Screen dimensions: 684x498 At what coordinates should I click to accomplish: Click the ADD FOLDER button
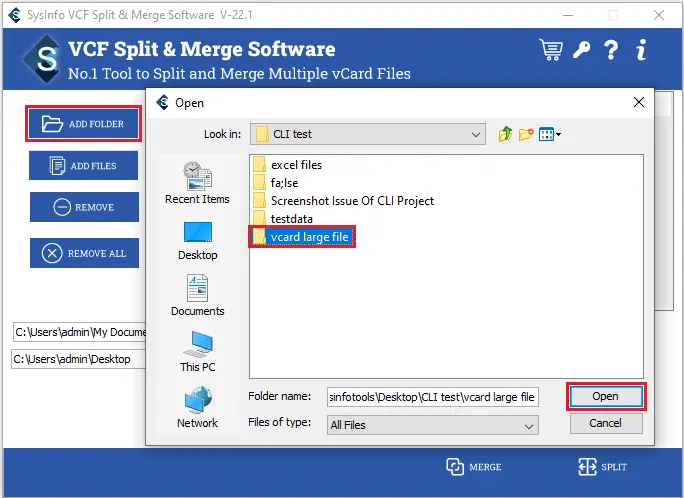pyautogui.click(x=83, y=124)
